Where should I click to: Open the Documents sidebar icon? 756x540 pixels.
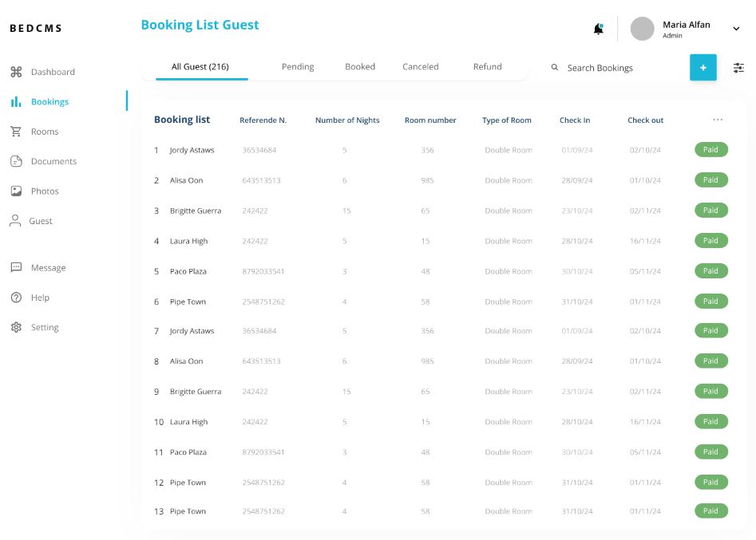(16, 161)
